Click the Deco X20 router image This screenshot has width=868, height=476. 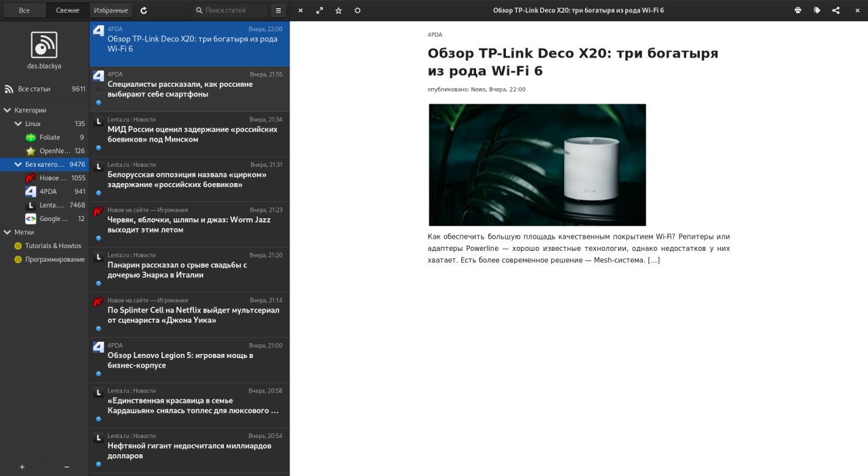pyautogui.click(x=537, y=165)
